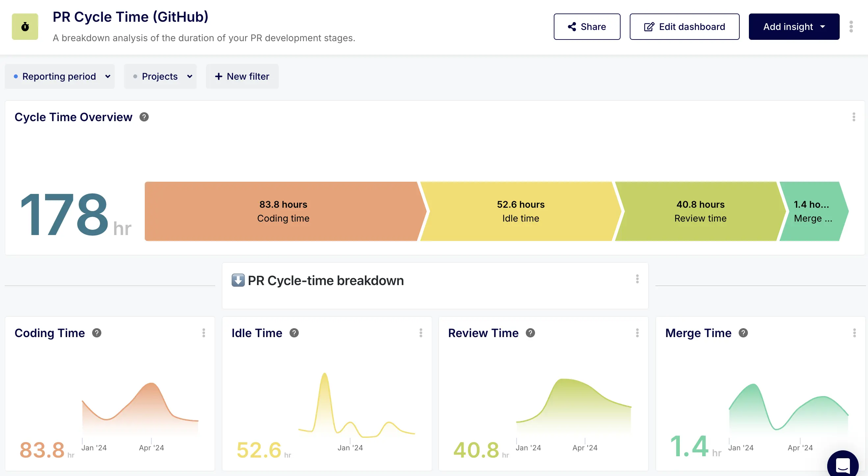Click the down-arrow emoji in breakdown header
Screen dimensions: 868x476
click(x=238, y=280)
